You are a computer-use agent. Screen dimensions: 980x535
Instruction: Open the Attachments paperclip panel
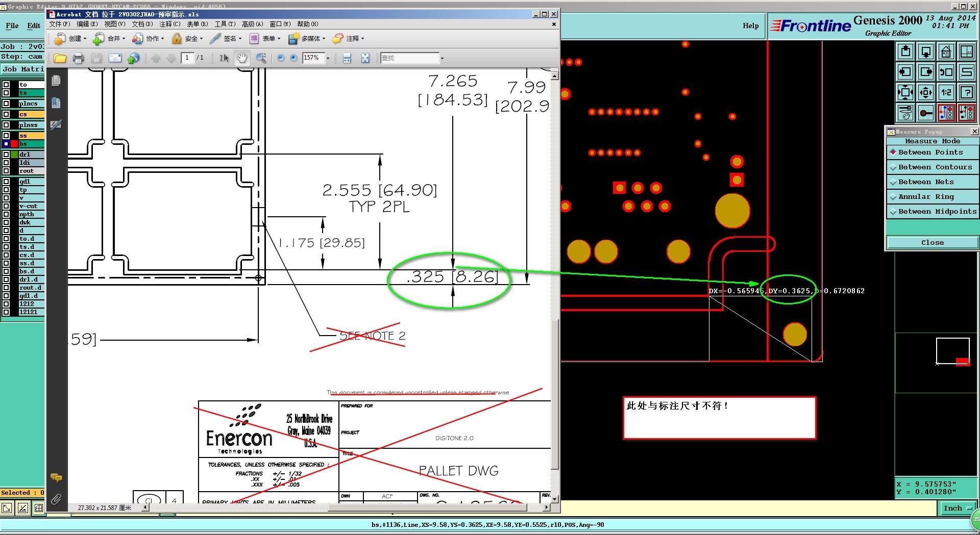[56, 499]
